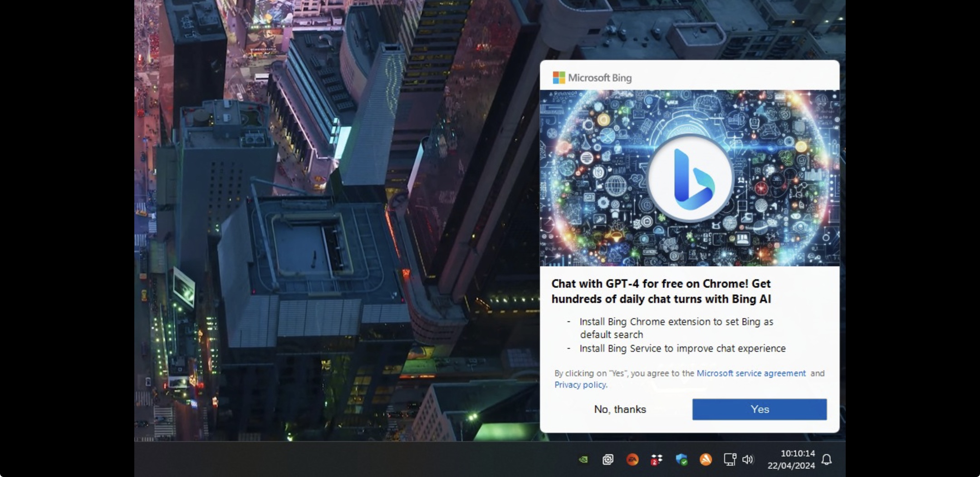980x477 pixels.
Task: Click the 'Chat with GPT-4 for free' headline
Action: pyautogui.click(x=661, y=291)
